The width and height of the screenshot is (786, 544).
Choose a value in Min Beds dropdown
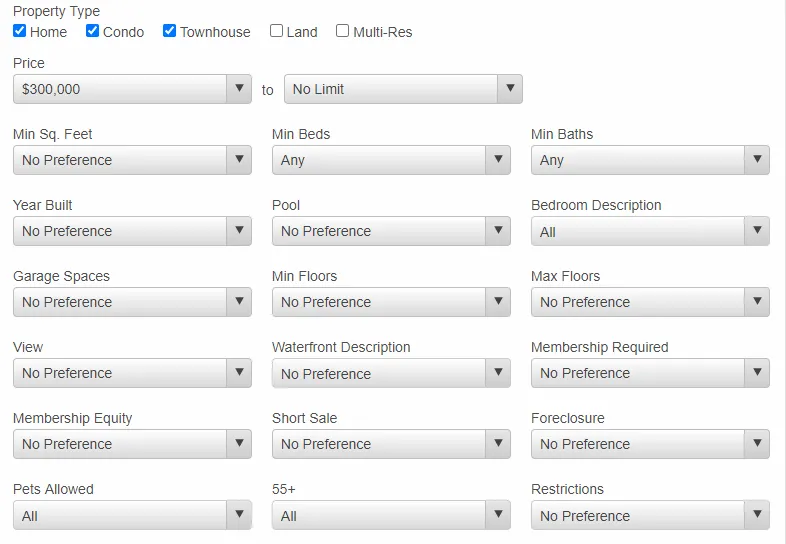click(x=391, y=160)
